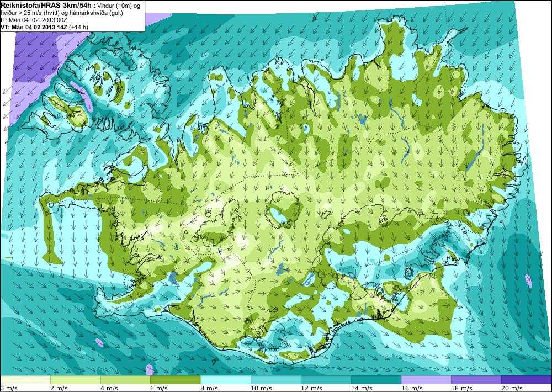Click the '0 m/s' legend label

click(8, 388)
